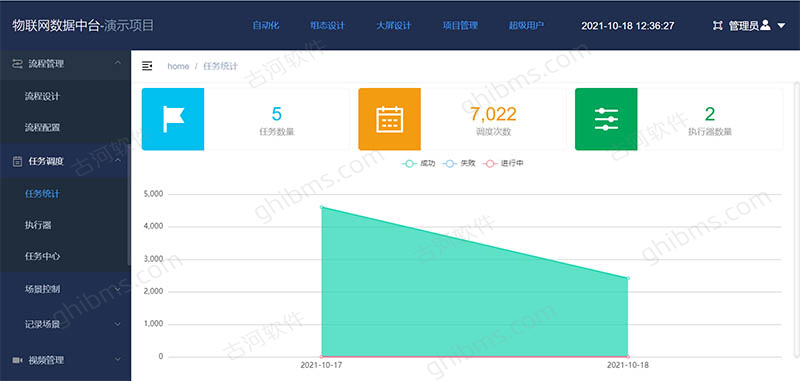
Task: Click the success data point on 2021-10-17
Action: [x=321, y=207]
